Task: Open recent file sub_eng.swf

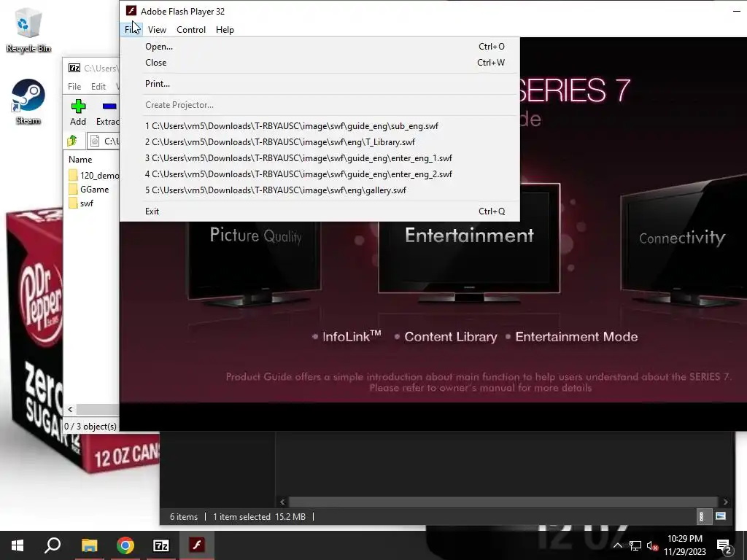Action: pyautogui.click(x=320, y=125)
